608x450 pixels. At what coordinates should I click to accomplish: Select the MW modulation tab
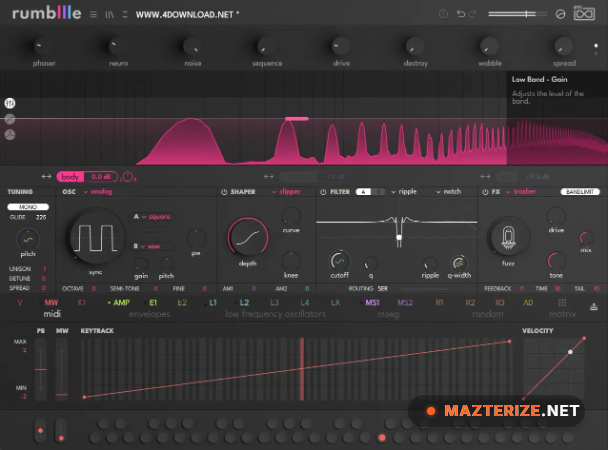point(51,303)
